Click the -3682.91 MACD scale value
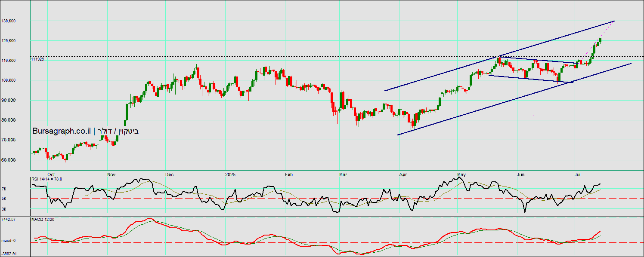This screenshot has width=644, height=257. tap(9, 254)
